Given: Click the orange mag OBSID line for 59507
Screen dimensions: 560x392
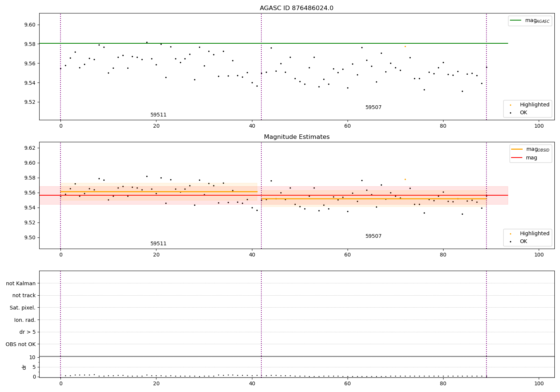Looking at the screenshot, I should tap(374, 199).
